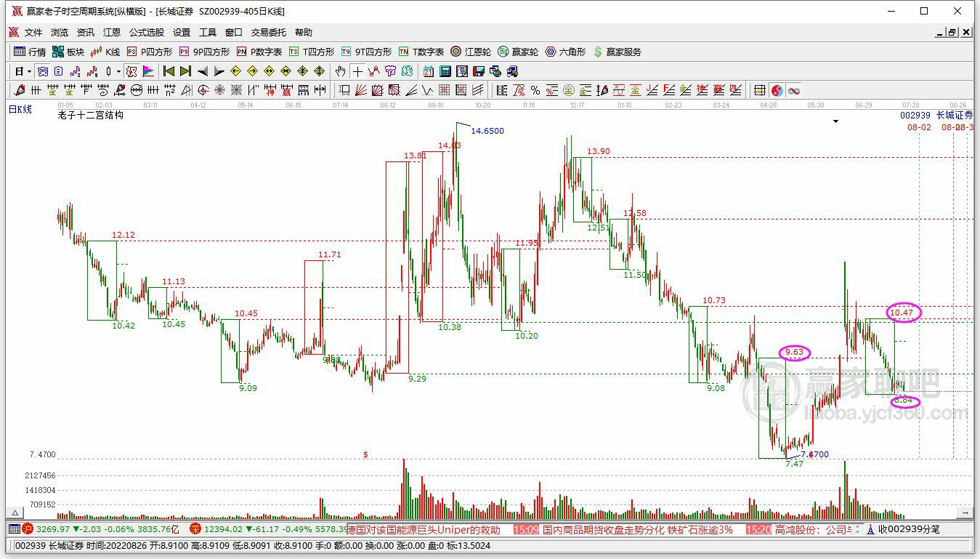Open the calculator icon in toolbar
This screenshot has height=559, width=980.
445,71
